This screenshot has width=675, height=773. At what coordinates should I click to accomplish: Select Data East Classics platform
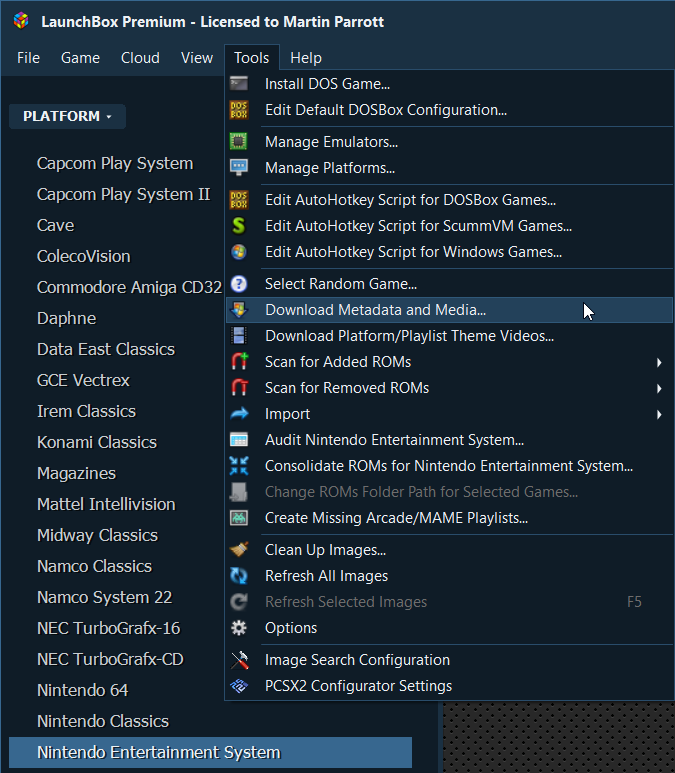pos(106,350)
